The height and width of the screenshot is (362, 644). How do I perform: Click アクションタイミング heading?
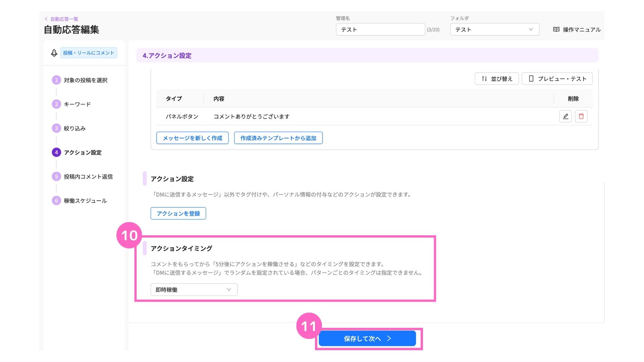click(x=181, y=248)
